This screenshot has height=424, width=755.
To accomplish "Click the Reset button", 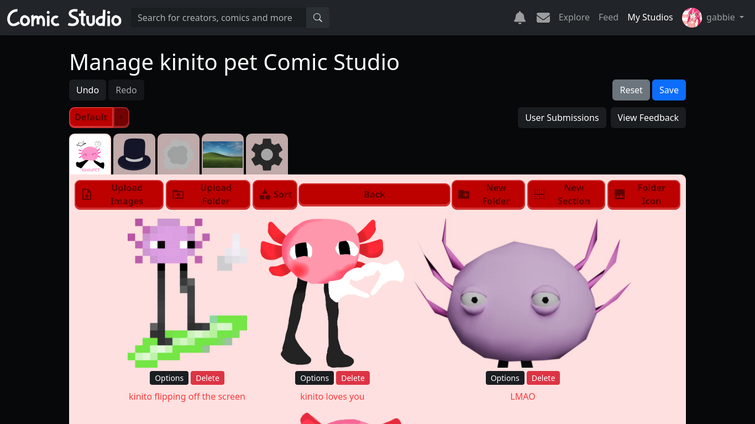I will tap(631, 90).
